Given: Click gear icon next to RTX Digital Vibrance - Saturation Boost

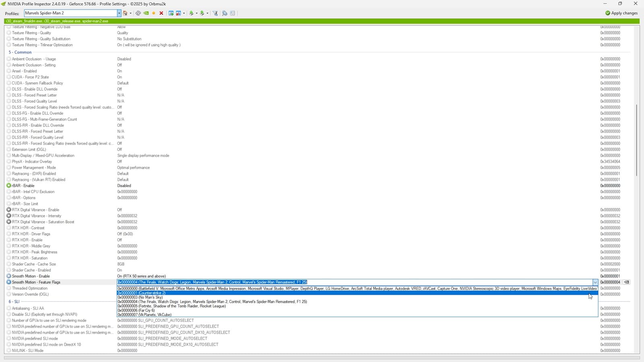Looking at the screenshot, I should [9, 222].
